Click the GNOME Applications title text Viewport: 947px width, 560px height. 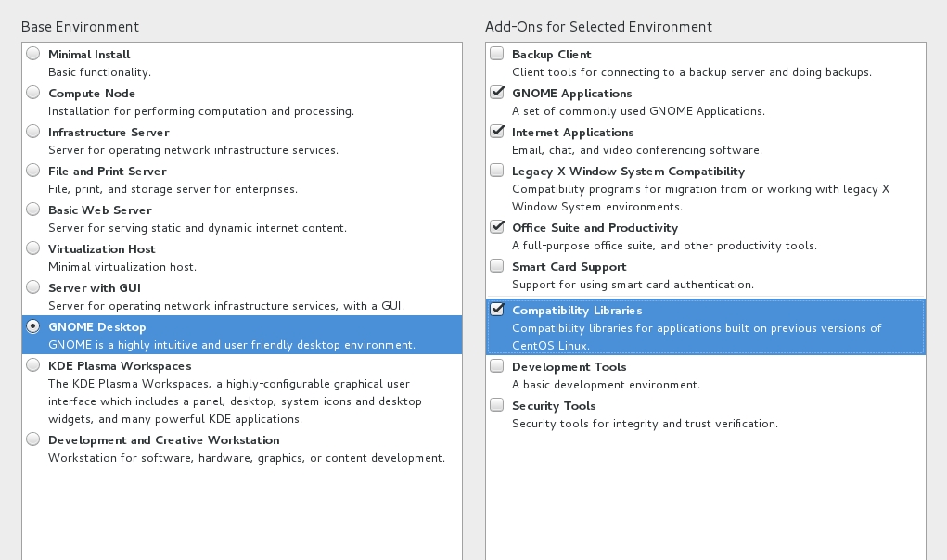pyautogui.click(x=572, y=94)
